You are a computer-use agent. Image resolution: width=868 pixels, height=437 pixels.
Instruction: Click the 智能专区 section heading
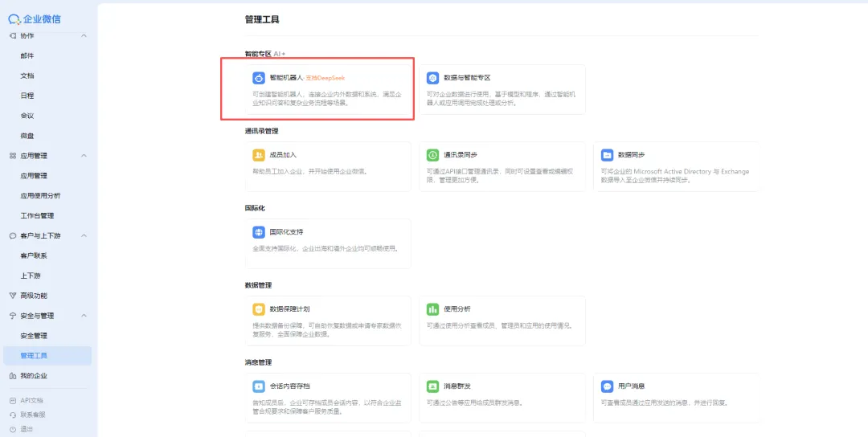click(258, 54)
